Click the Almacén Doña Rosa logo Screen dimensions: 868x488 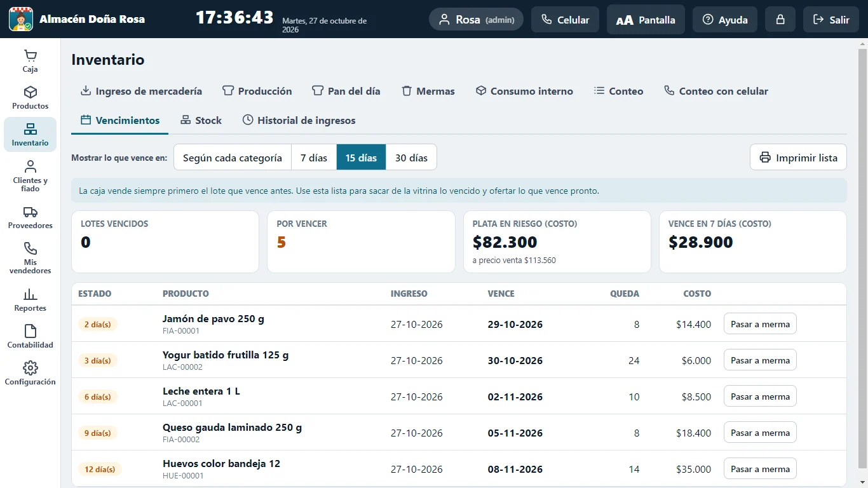coord(21,19)
